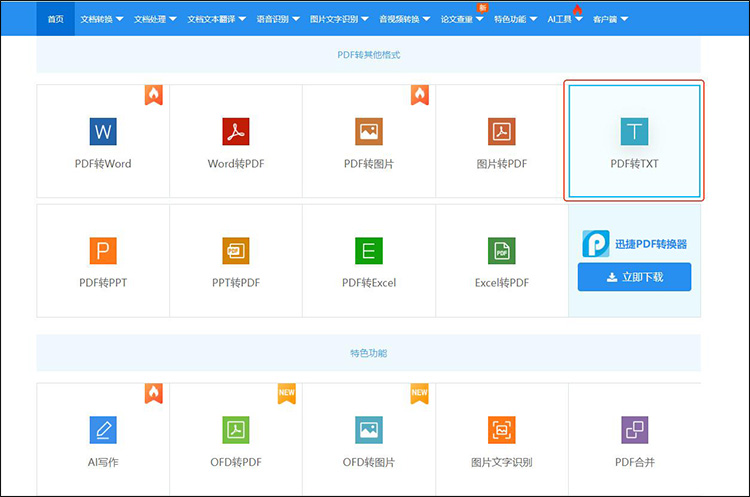Image resolution: width=750 pixels, height=497 pixels.
Task: Expand the 文档转换 dropdown arrow
Action: [120, 19]
